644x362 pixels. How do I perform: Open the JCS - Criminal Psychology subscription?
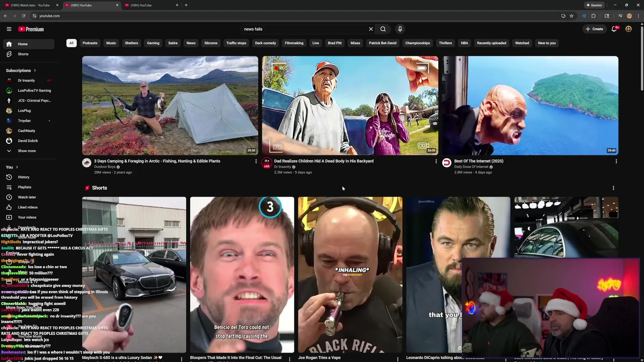click(x=29, y=101)
